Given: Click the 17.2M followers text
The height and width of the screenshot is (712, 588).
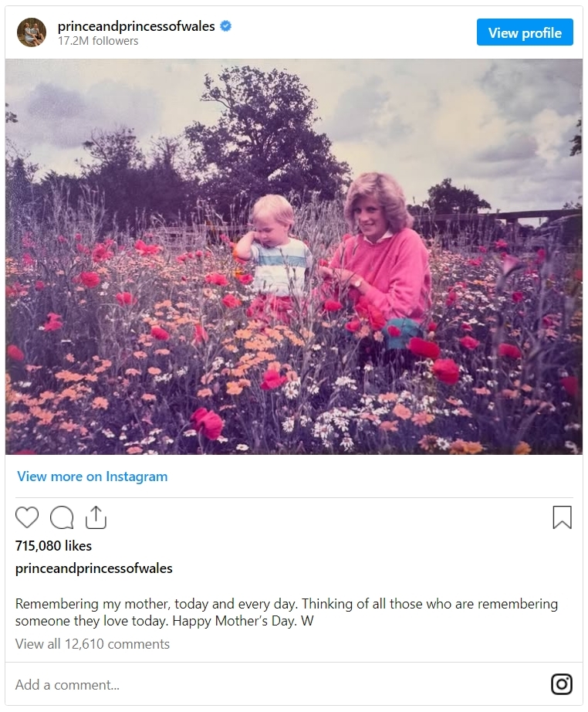Looking at the screenshot, I should coord(98,41).
